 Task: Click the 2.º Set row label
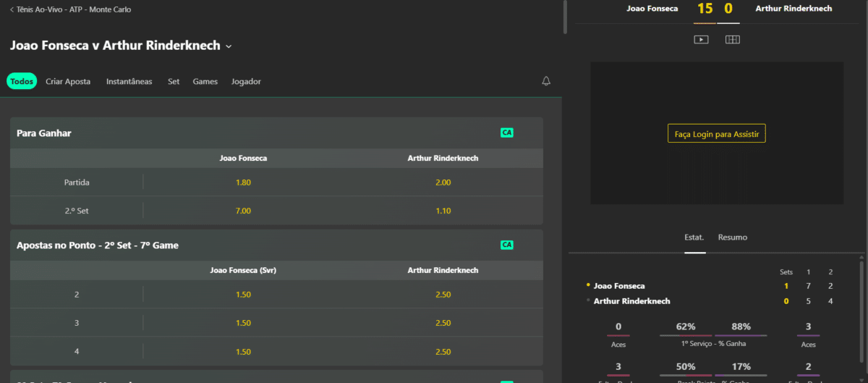(x=77, y=211)
